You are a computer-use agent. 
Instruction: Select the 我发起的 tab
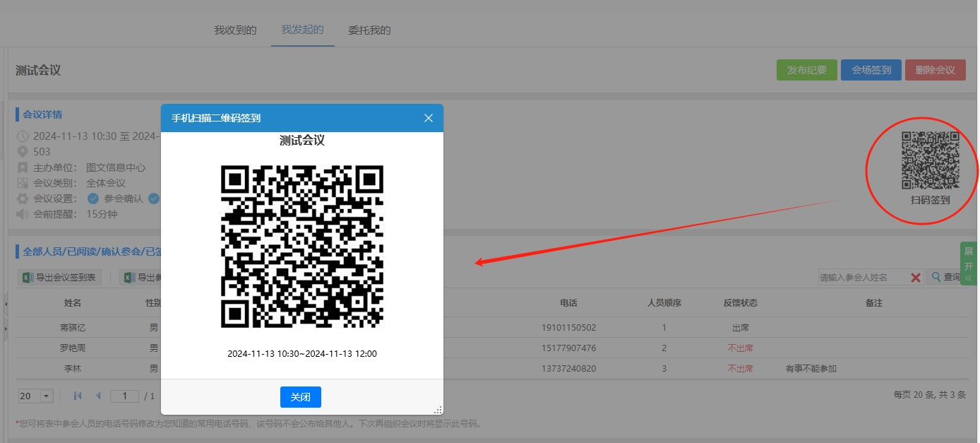click(x=302, y=30)
